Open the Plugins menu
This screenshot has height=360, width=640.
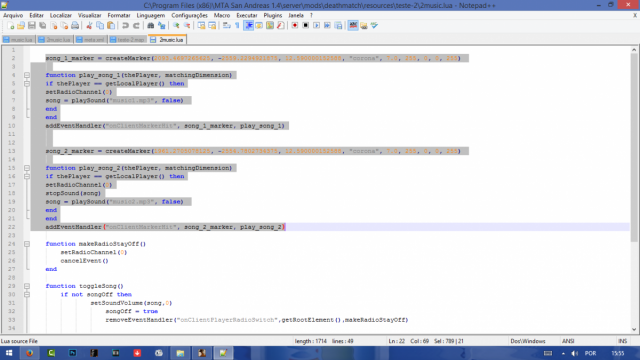pos(273,16)
